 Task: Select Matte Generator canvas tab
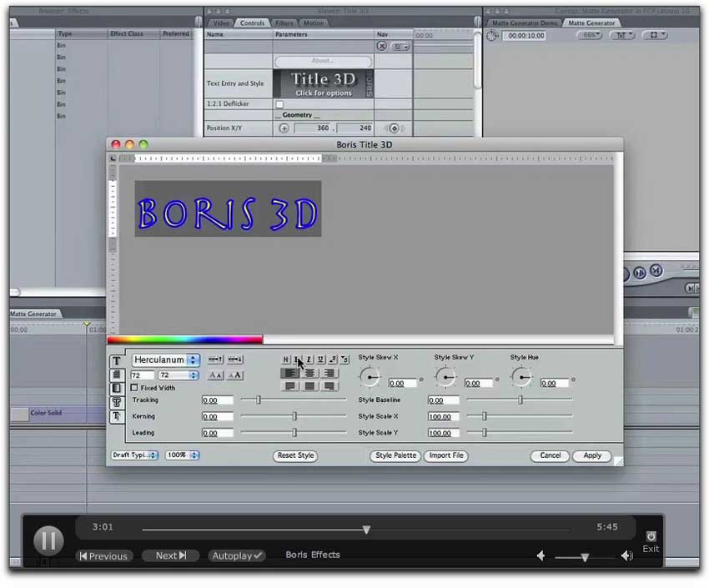click(591, 23)
